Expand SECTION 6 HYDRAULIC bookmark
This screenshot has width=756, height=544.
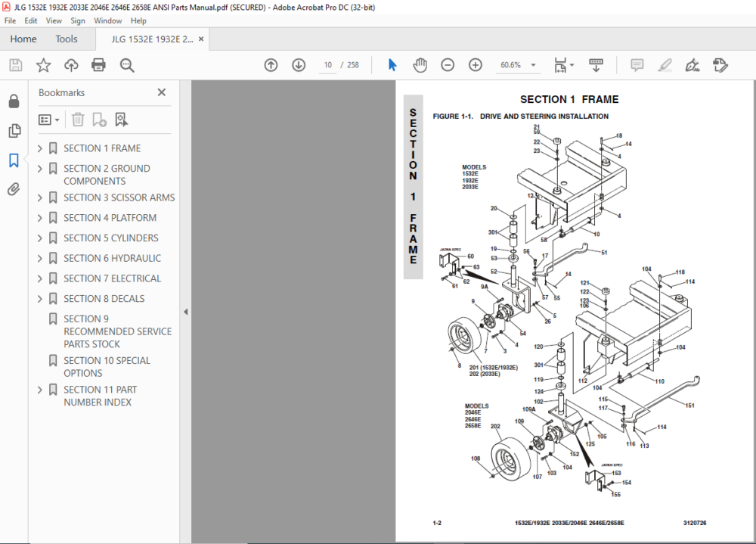point(40,258)
